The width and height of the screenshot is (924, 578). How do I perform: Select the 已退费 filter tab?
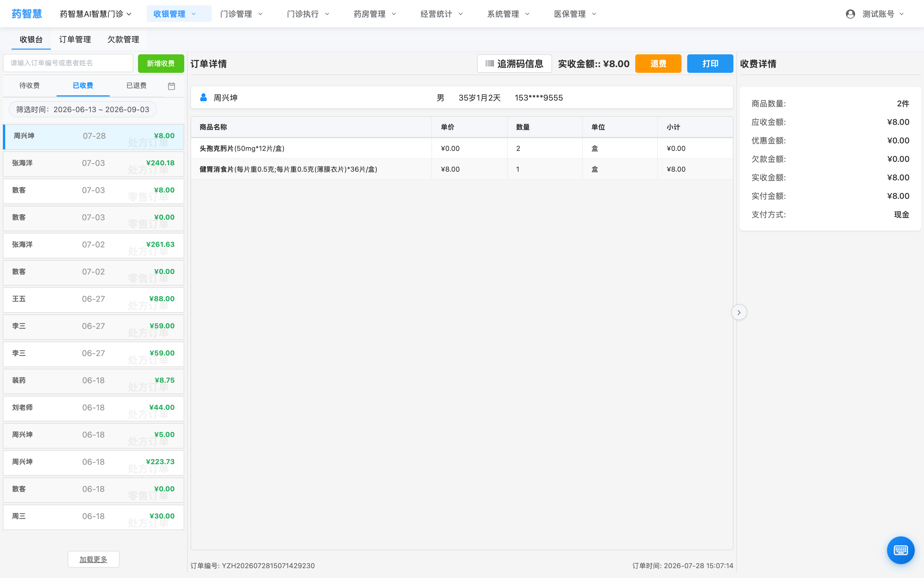click(136, 86)
